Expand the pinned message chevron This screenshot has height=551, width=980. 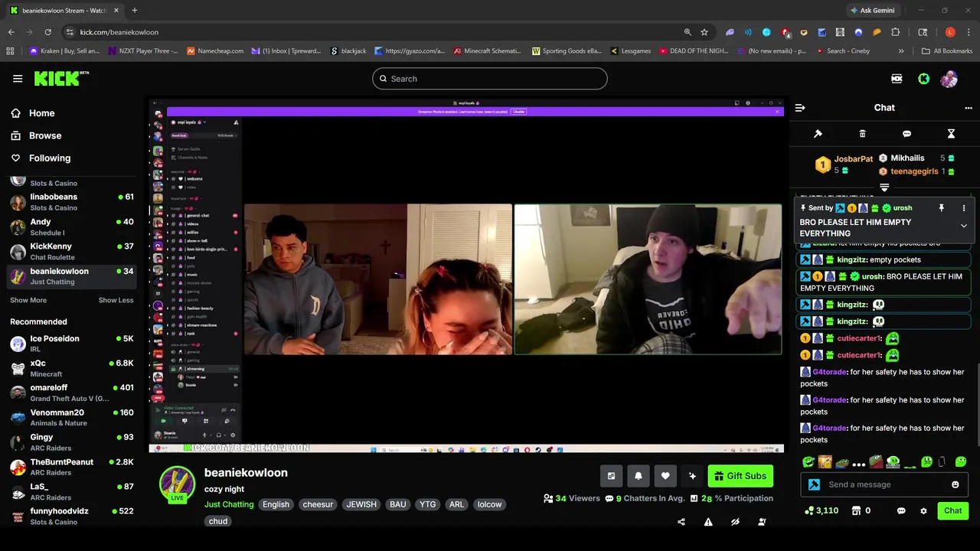(964, 226)
